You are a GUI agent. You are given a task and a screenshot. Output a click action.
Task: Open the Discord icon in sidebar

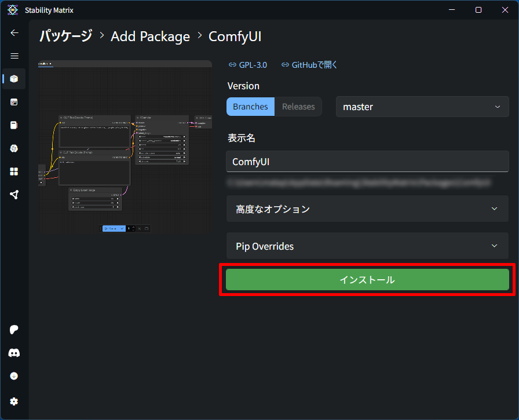pyautogui.click(x=14, y=353)
